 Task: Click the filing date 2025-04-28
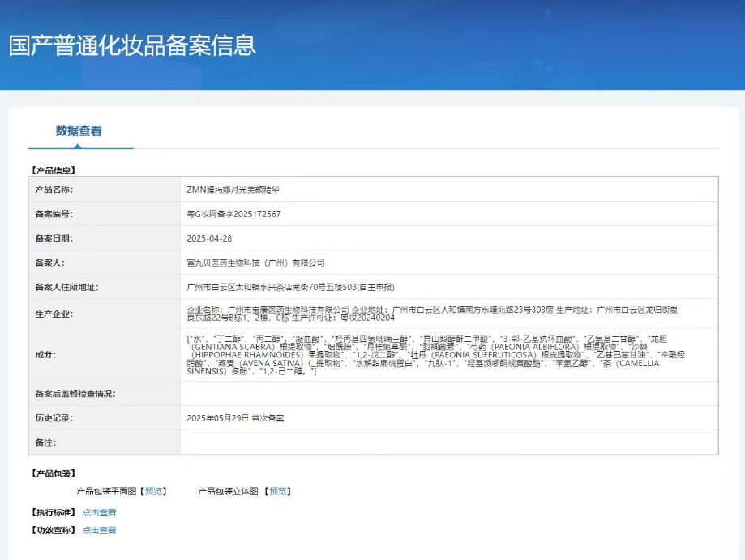[x=209, y=238]
